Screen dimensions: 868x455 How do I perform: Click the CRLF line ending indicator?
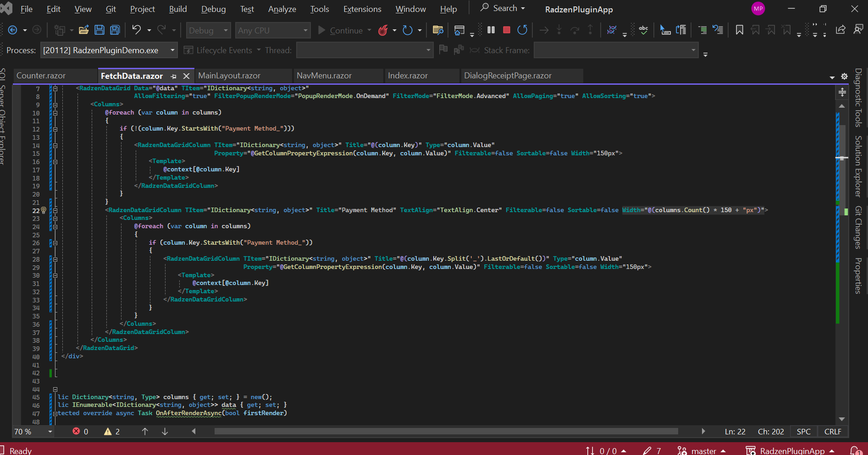click(833, 432)
